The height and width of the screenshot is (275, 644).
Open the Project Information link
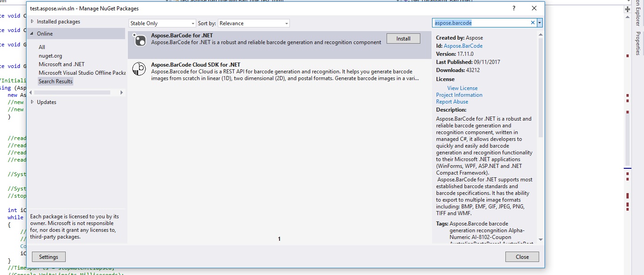pyautogui.click(x=459, y=95)
